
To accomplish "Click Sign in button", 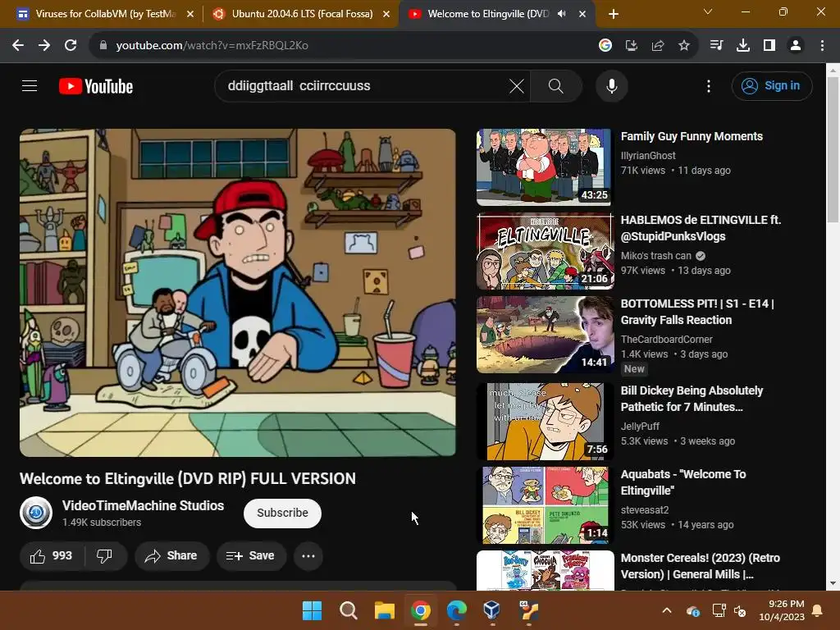I will (771, 85).
